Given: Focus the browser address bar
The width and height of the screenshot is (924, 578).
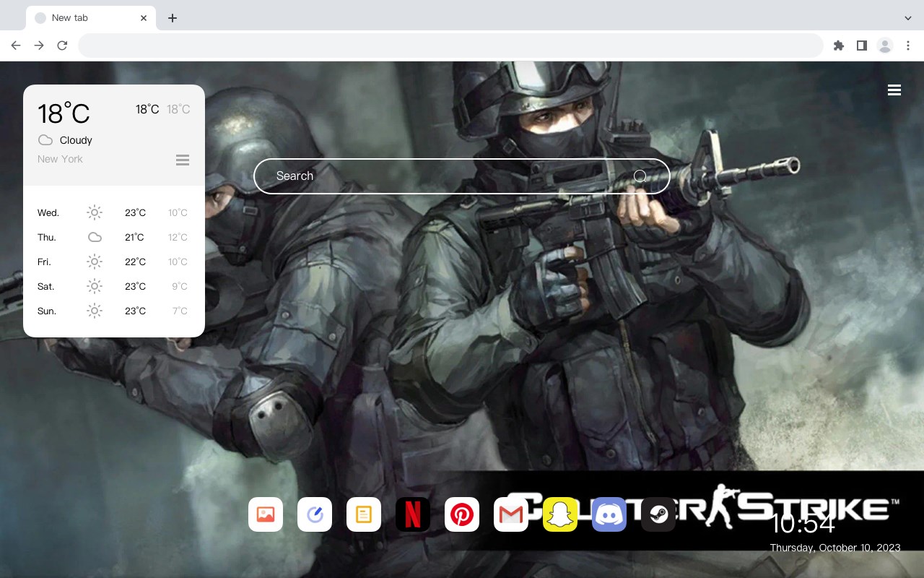Looking at the screenshot, I should pos(450,46).
